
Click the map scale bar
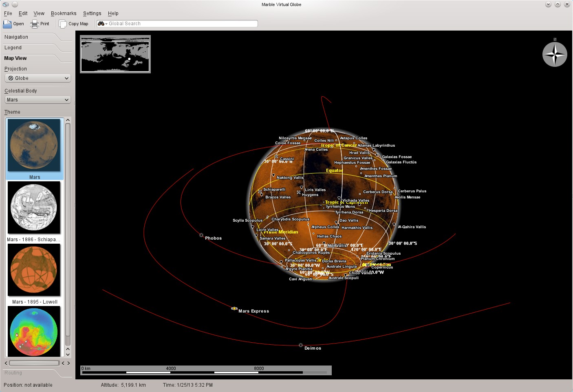[206, 370]
